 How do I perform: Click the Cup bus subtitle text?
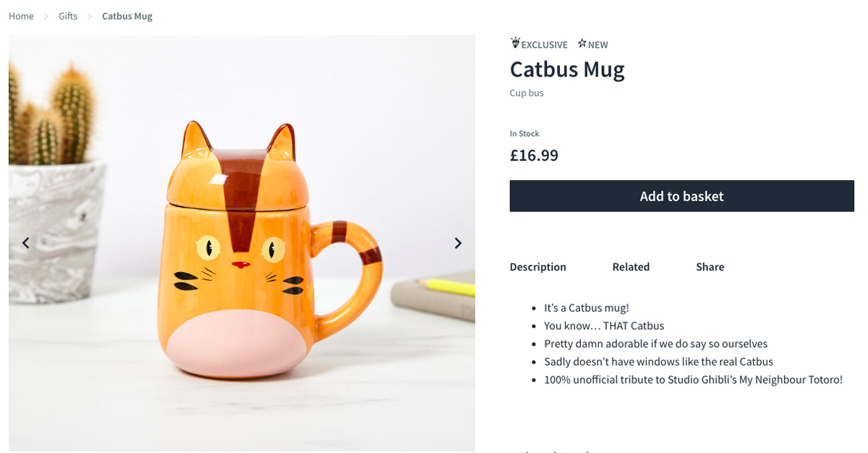(x=527, y=93)
